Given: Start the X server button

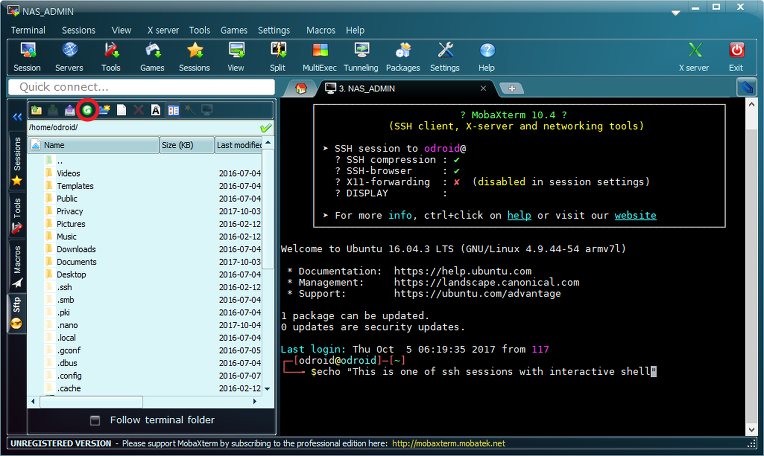Looking at the screenshot, I should tap(694, 57).
